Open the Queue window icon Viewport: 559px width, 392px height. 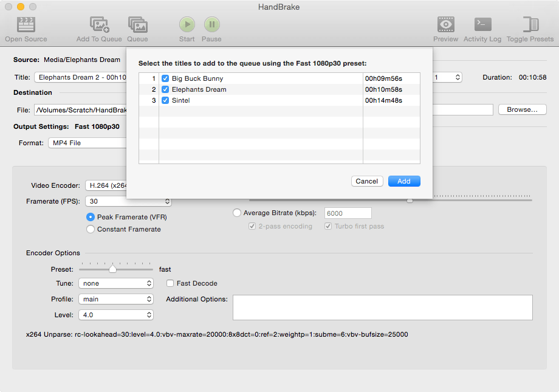coord(137,24)
